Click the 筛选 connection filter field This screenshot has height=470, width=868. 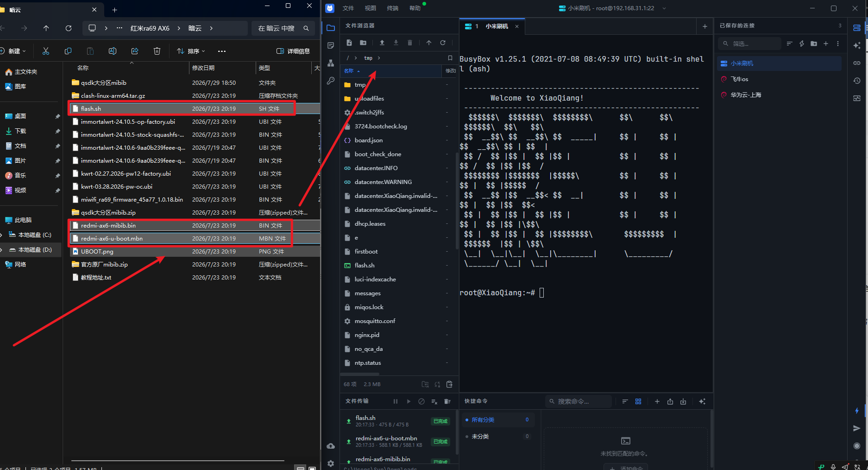point(749,44)
